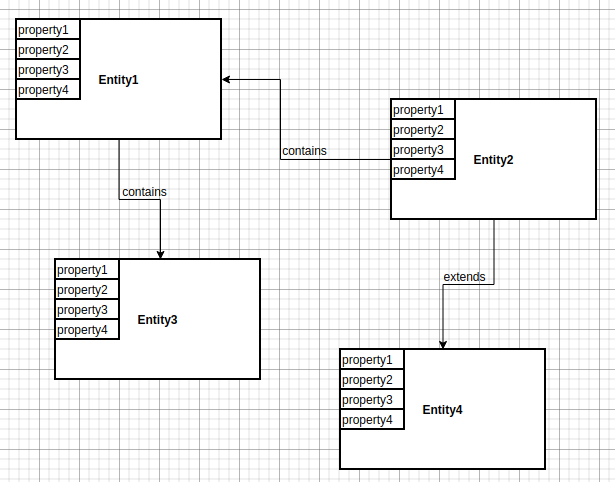Select the Entity3 box title
The width and height of the screenshot is (615, 482).
[157, 320]
